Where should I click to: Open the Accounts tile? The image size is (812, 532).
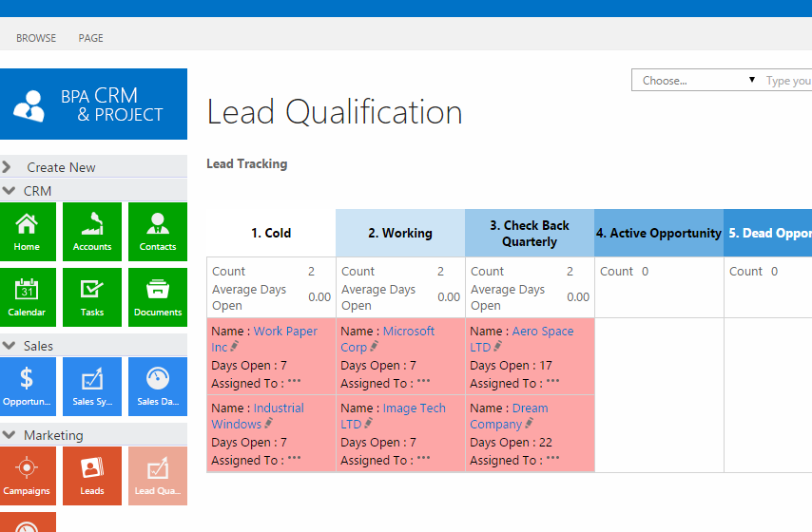[92, 232]
